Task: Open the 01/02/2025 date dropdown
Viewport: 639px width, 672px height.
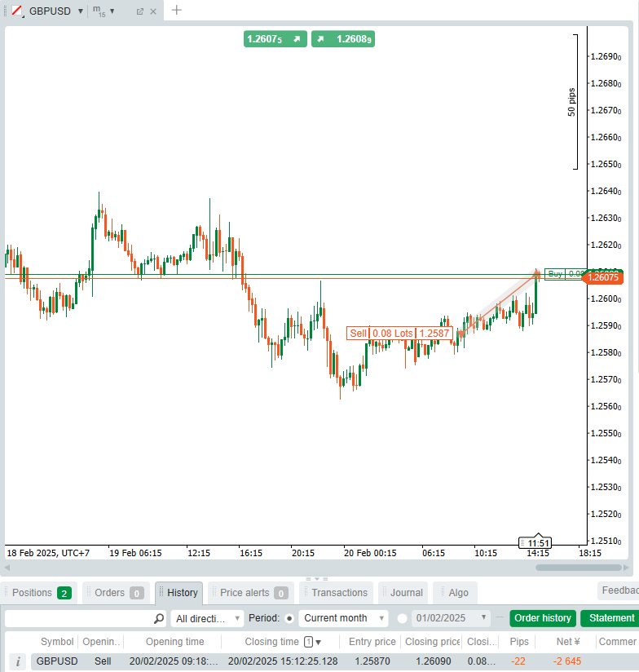Action: [x=451, y=618]
